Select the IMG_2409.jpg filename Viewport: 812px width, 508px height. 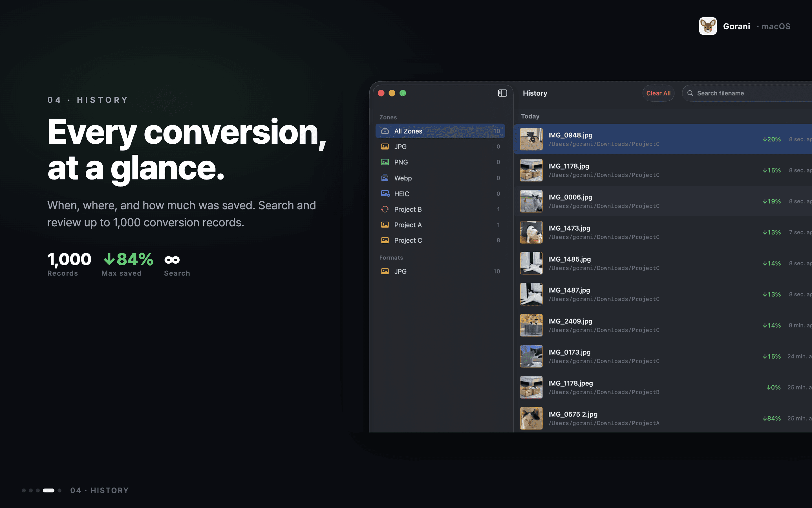coord(570,321)
